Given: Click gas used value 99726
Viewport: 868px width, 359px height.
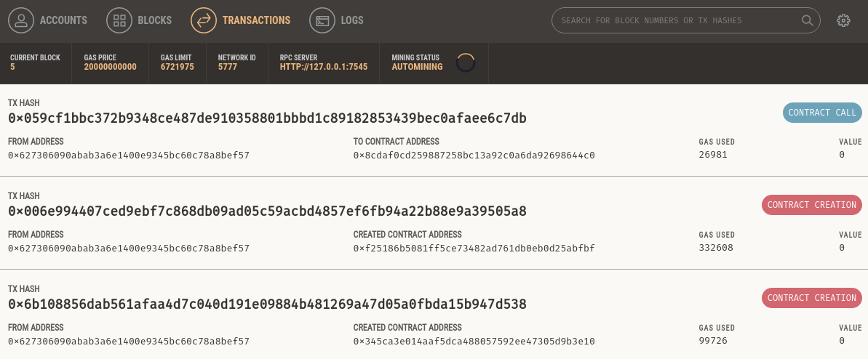Looking at the screenshot, I should coord(713,341).
